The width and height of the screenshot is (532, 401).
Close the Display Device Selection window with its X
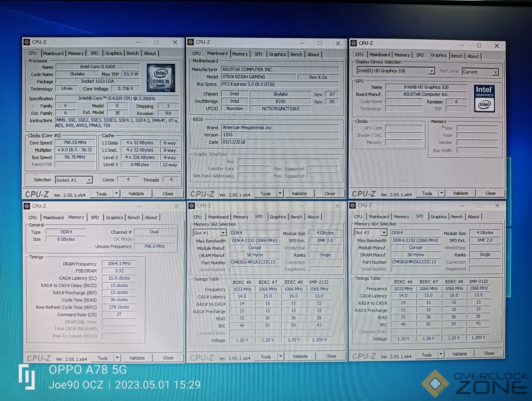(497, 46)
